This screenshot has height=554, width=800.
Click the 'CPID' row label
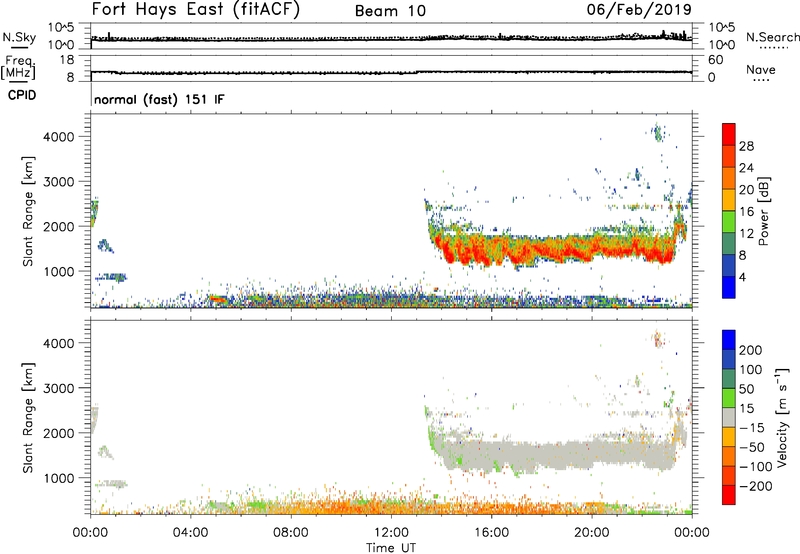pos(22,95)
